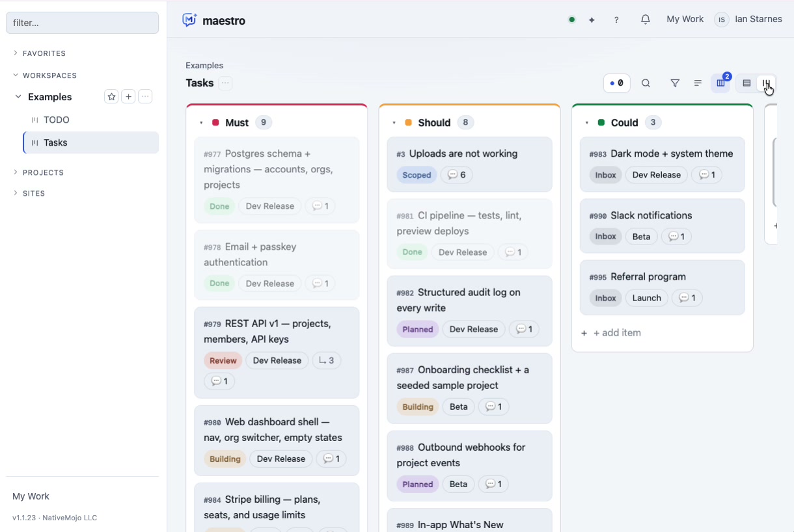Open card #984 Stripe billing
Image resolution: width=794 pixels, height=532 pixels.
(x=277, y=507)
